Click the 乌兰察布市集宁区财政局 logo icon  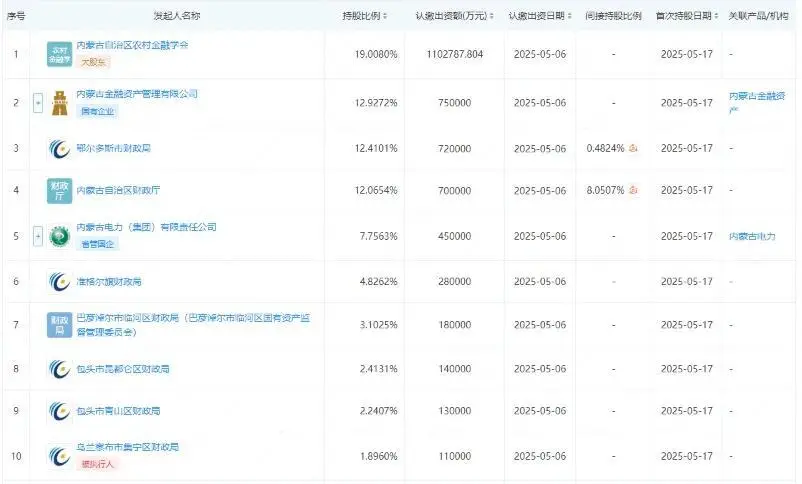tap(59, 456)
